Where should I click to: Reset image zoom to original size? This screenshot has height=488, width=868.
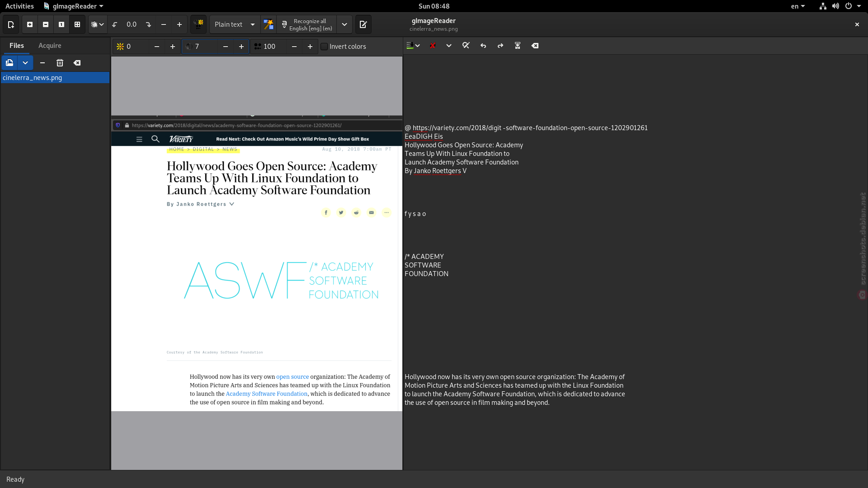click(x=61, y=24)
